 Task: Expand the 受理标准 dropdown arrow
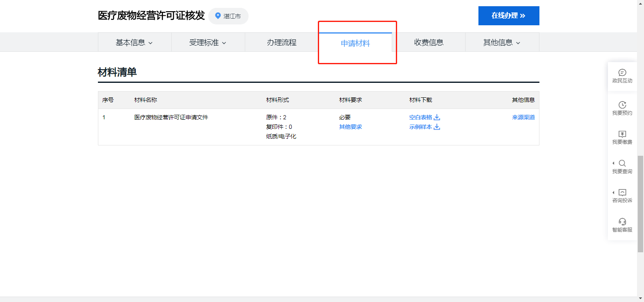pos(224,43)
